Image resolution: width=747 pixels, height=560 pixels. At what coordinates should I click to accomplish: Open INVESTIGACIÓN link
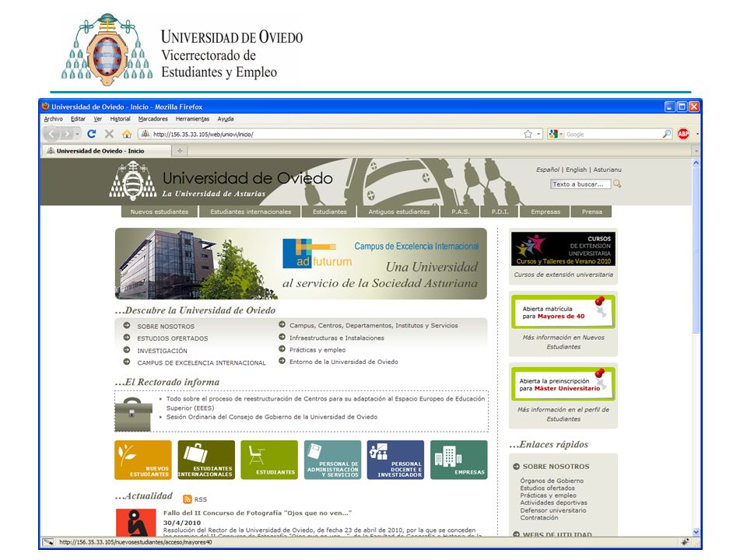point(162,351)
